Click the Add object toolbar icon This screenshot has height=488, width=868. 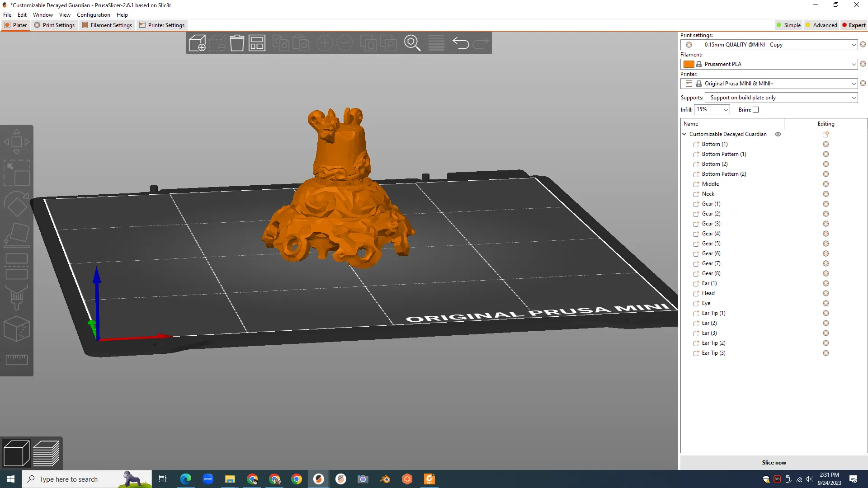point(197,43)
